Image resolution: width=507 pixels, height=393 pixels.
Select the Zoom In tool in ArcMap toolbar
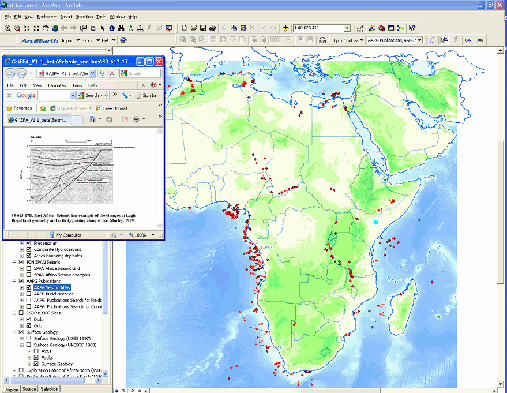pos(8,29)
